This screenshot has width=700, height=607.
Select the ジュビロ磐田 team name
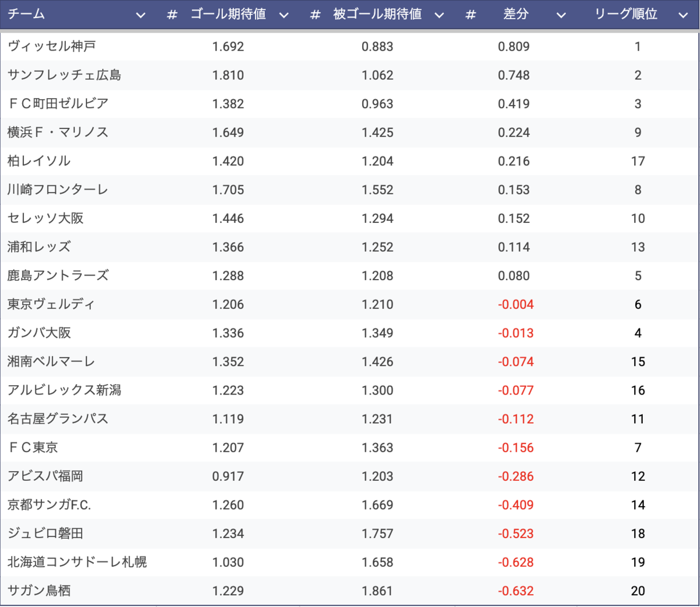coord(45,533)
